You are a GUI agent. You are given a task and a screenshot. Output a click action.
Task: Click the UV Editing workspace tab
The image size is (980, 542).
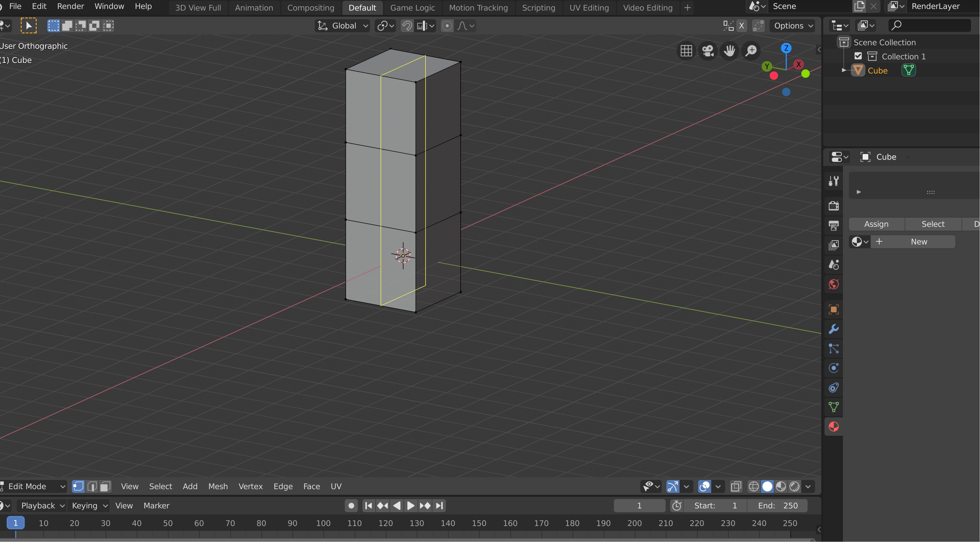click(588, 7)
